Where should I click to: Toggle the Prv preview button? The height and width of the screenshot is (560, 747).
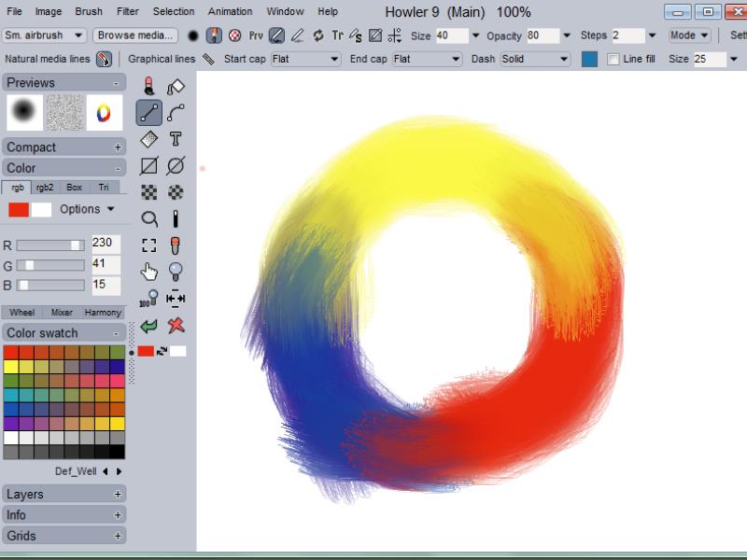pyautogui.click(x=256, y=35)
